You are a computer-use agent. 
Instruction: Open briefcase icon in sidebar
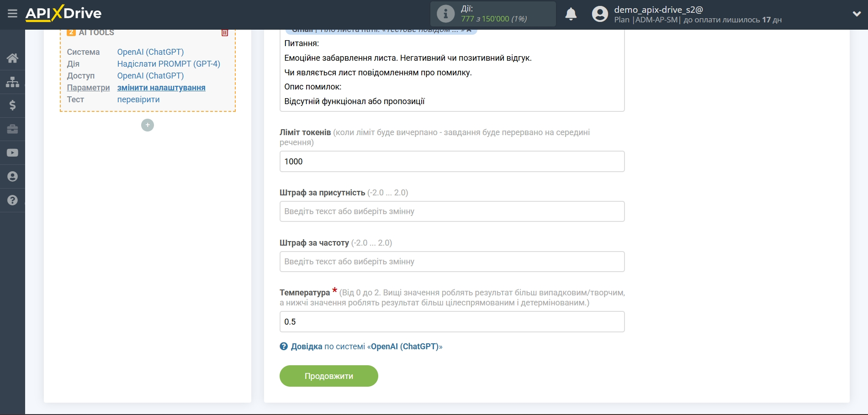tap(12, 129)
